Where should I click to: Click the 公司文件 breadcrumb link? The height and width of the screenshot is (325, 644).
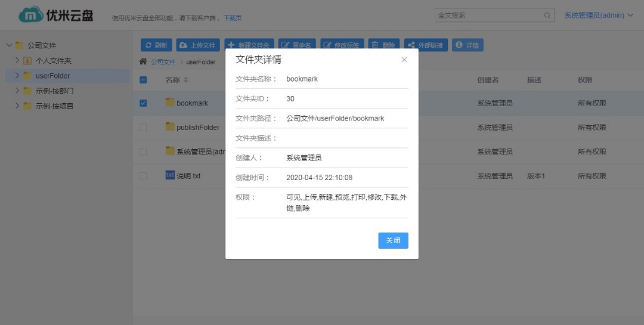[163, 61]
